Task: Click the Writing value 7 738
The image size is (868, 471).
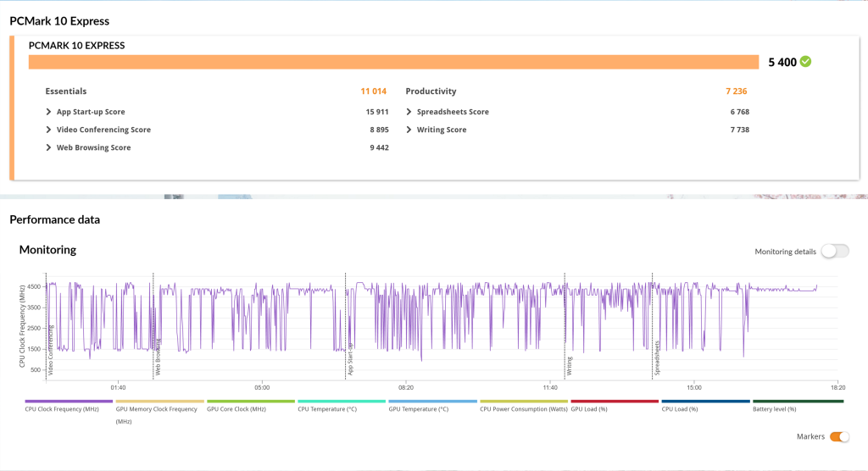Action: [x=739, y=130]
